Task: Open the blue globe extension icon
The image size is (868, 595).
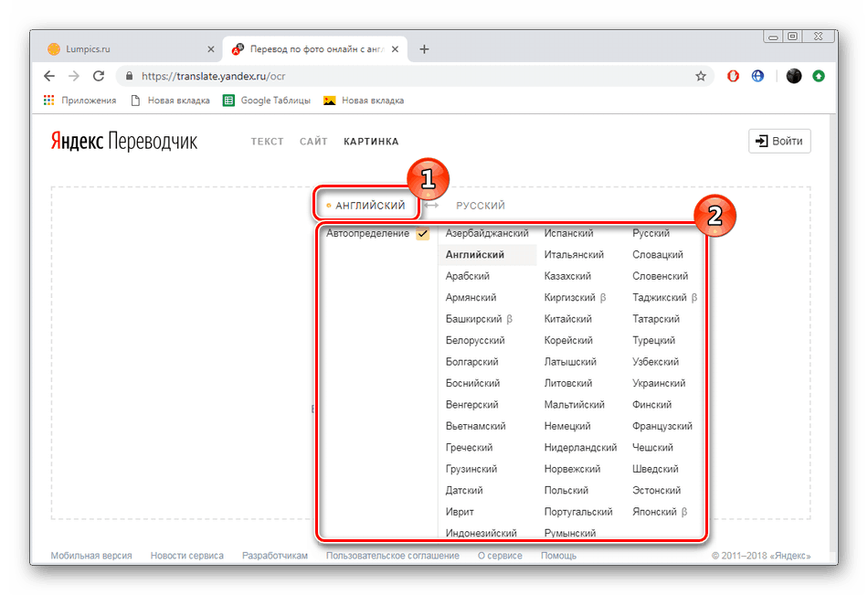Action: click(x=757, y=76)
